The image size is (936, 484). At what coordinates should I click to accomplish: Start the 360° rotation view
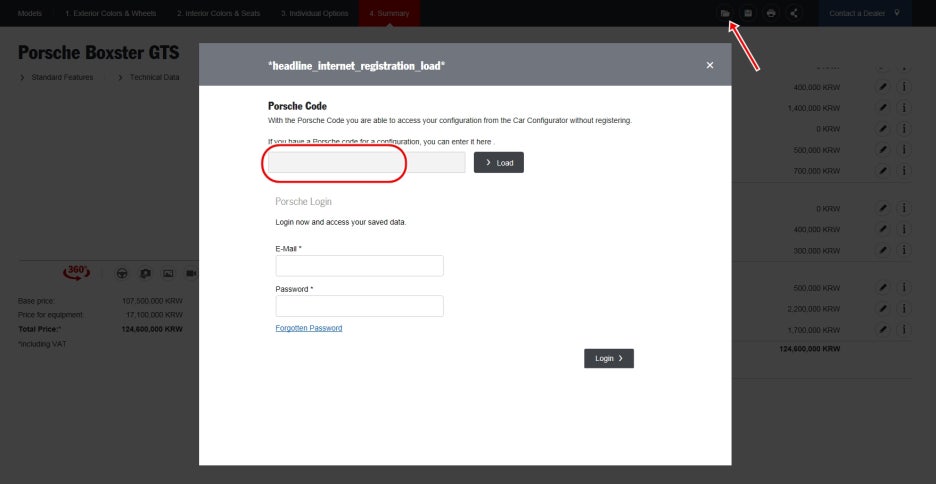point(76,272)
